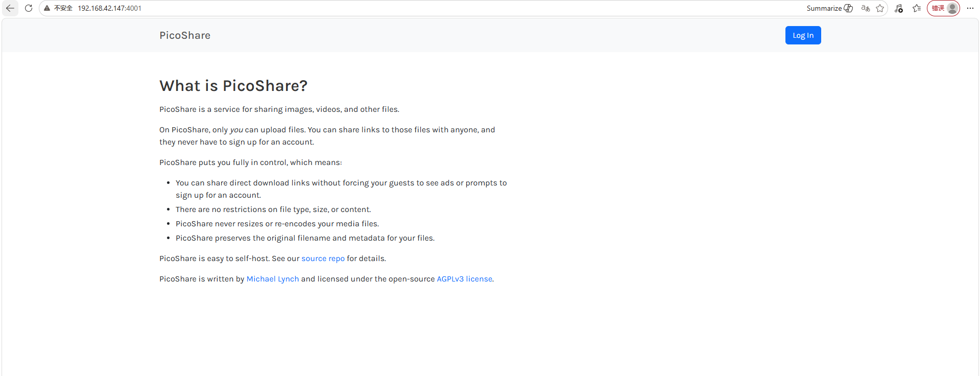Screen dimensions: 980x376
Task: Open the source repo link
Action: 323,258
